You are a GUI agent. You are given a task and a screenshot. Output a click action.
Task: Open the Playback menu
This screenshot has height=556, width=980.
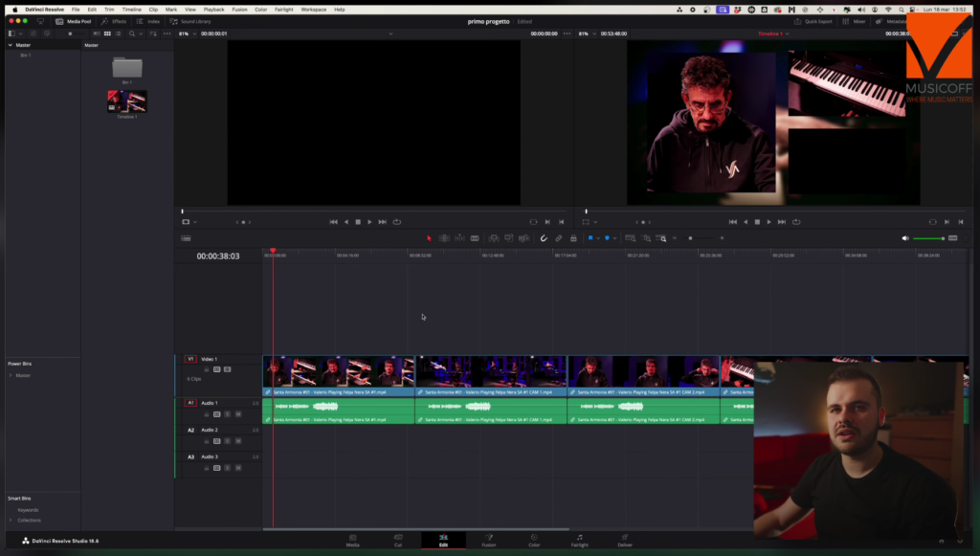pyautogui.click(x=214, y=10)
